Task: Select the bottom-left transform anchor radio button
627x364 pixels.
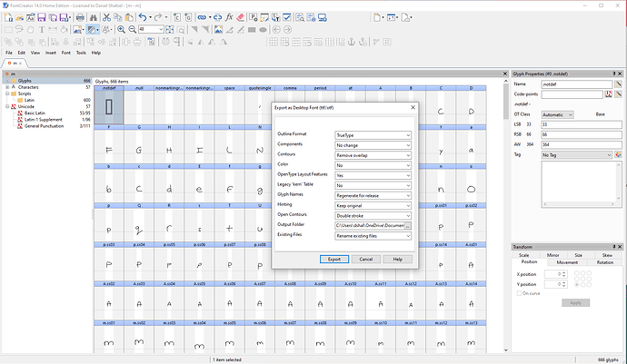Action: pyautogui.click(x=577, y=284)
